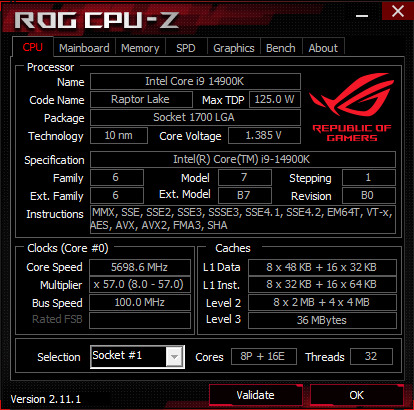
Task: Click the Multiplier value box
Action: [140, 285]
